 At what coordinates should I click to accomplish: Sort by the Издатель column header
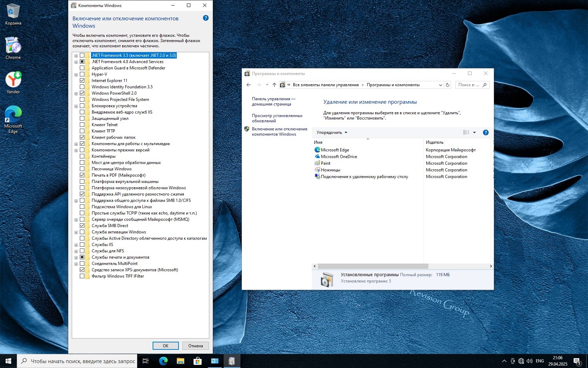[435, 142]
